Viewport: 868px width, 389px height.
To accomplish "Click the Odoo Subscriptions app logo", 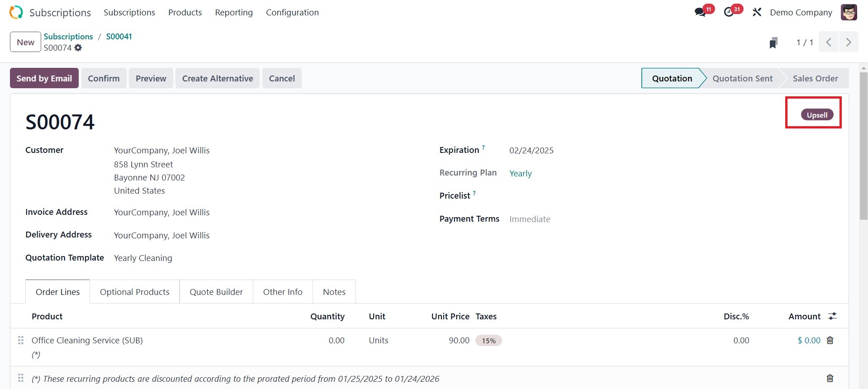I will [16, 12].
